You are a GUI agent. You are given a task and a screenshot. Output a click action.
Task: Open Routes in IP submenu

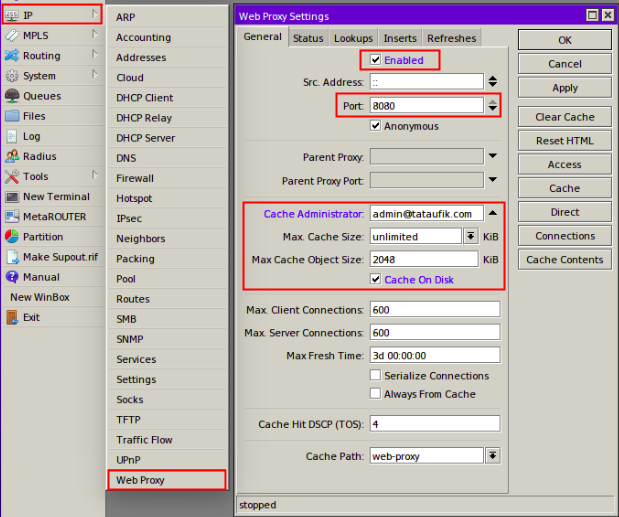[x=167, y=299]
